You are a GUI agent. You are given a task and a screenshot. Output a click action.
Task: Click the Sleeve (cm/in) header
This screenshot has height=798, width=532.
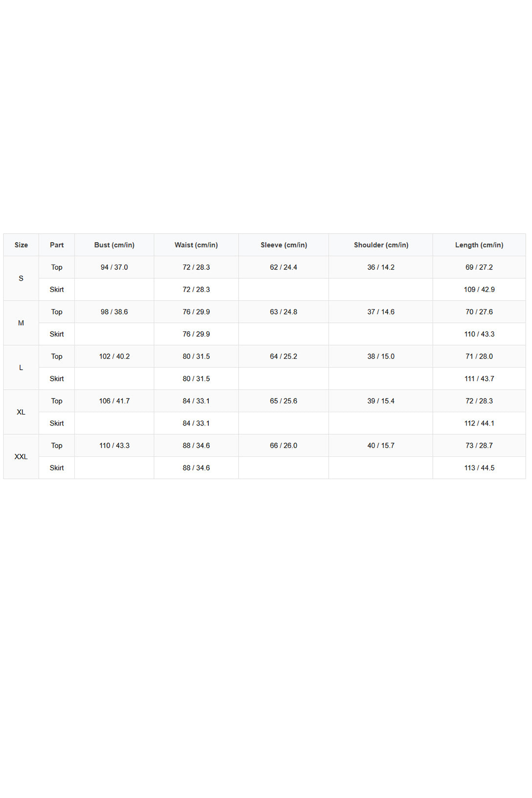[x=284, y=245]
